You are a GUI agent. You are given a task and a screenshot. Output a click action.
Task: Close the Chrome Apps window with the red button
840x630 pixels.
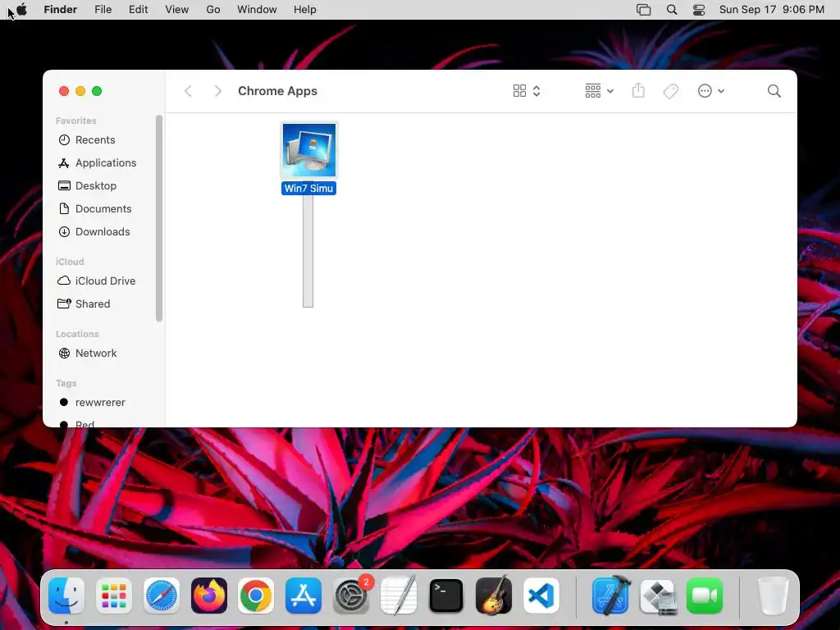pyautogui.click(x=64, y=91)
